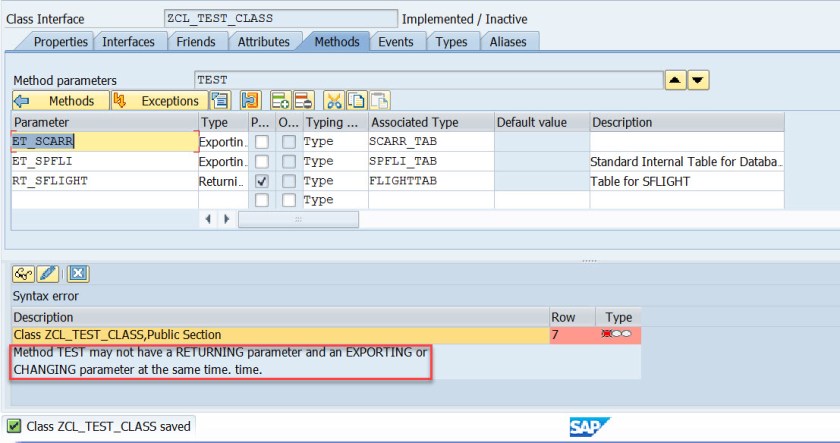Click Typing method cell in empty row
Image resolution: width=840 pixels, height=443 pixels.
coord(335,200)
